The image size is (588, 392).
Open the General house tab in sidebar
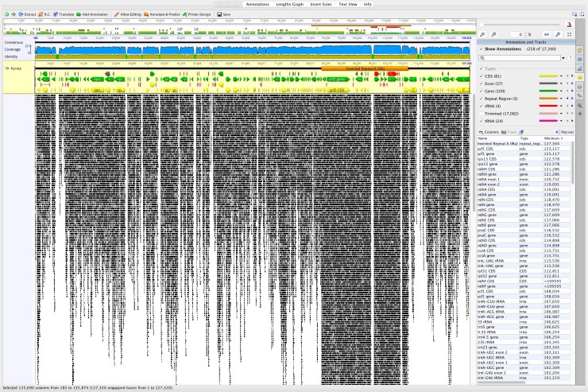pos(580,50)
